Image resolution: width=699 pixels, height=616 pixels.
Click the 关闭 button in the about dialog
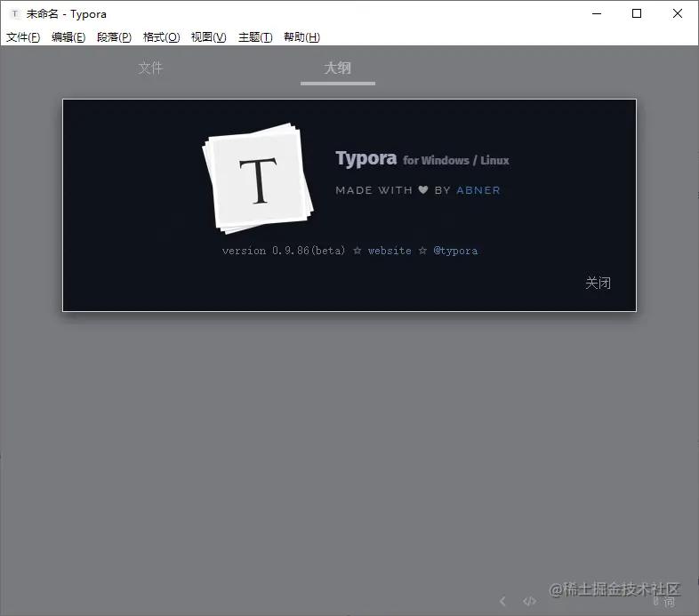coord(598,283)
